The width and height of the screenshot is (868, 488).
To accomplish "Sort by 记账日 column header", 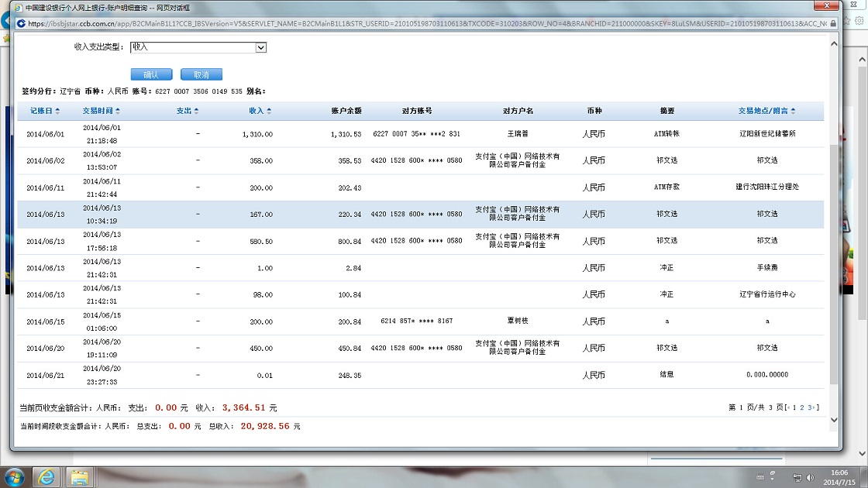I will 44,112.
